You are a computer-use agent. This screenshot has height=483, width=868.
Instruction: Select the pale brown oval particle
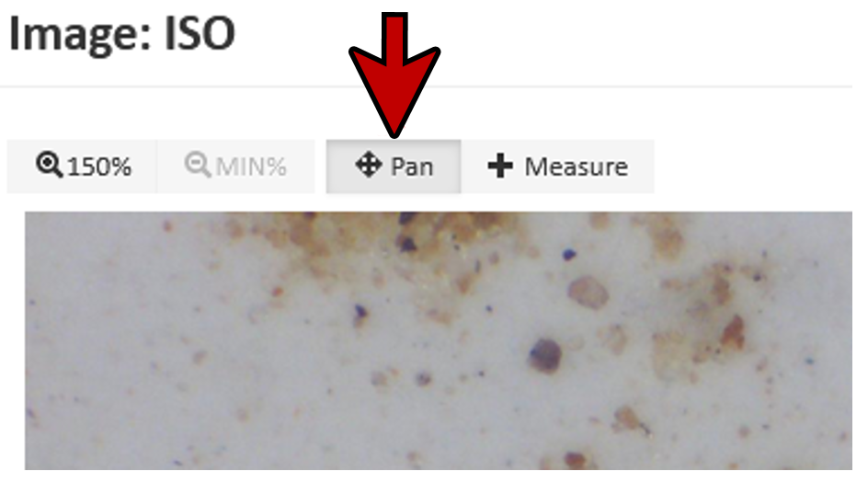[x=588, y=292]
